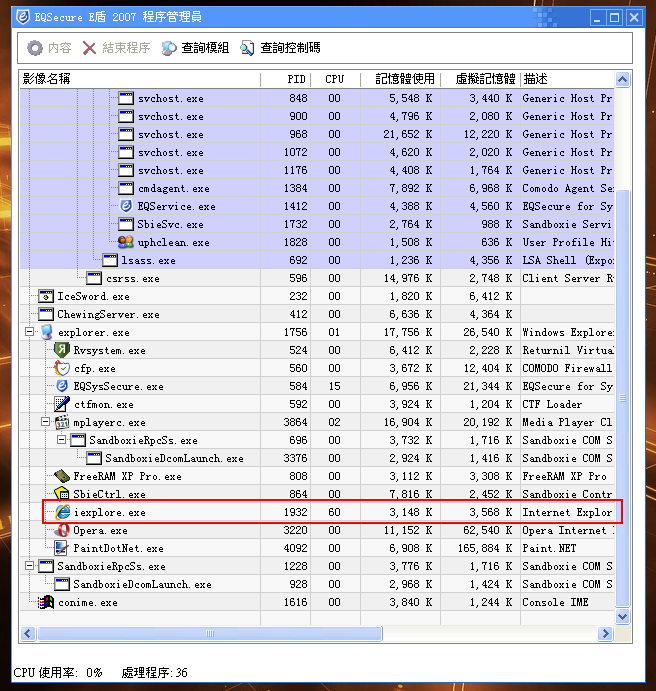Screen dimensions: 656x691
Task: Click the SandboxieDcomLaunch.exe PID 3376 icon
Action: pos(94,458)
